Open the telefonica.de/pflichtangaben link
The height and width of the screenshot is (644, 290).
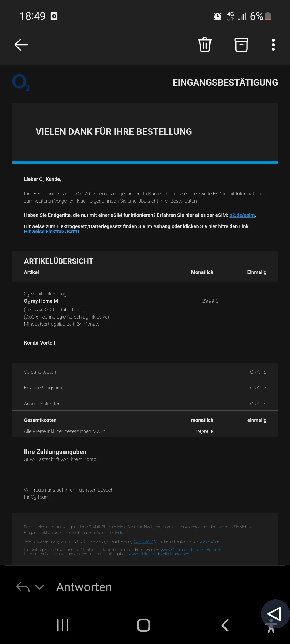point(159,554)
